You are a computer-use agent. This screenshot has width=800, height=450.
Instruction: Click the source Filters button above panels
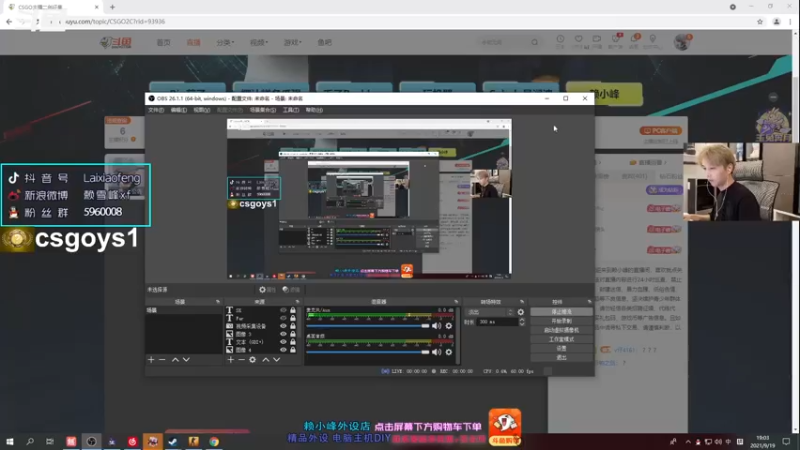[291, 289]
